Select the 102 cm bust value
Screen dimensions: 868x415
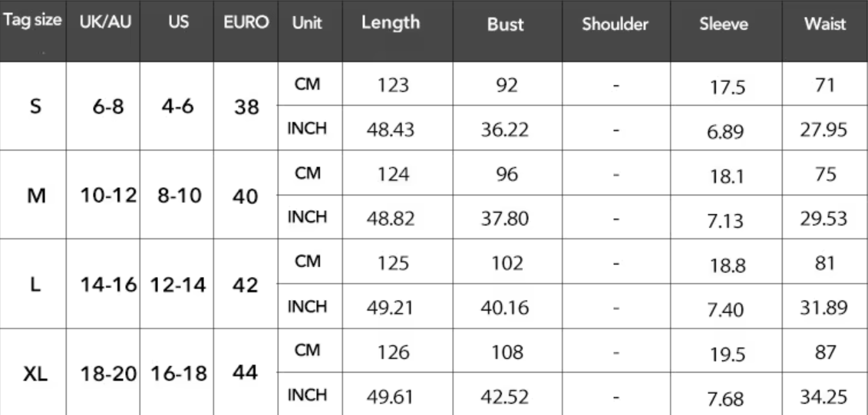[x=505, y=263]
